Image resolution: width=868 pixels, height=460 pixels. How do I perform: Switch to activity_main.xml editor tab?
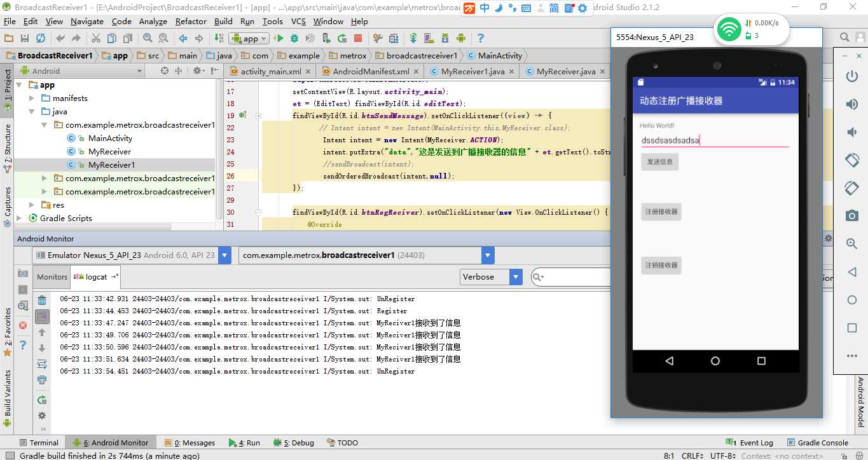(270, 71)
